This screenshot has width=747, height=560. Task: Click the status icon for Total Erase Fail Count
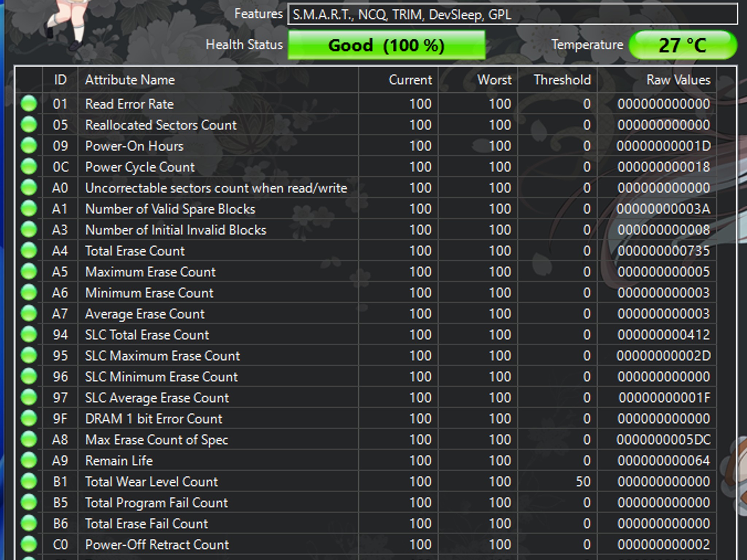[29, 523]
